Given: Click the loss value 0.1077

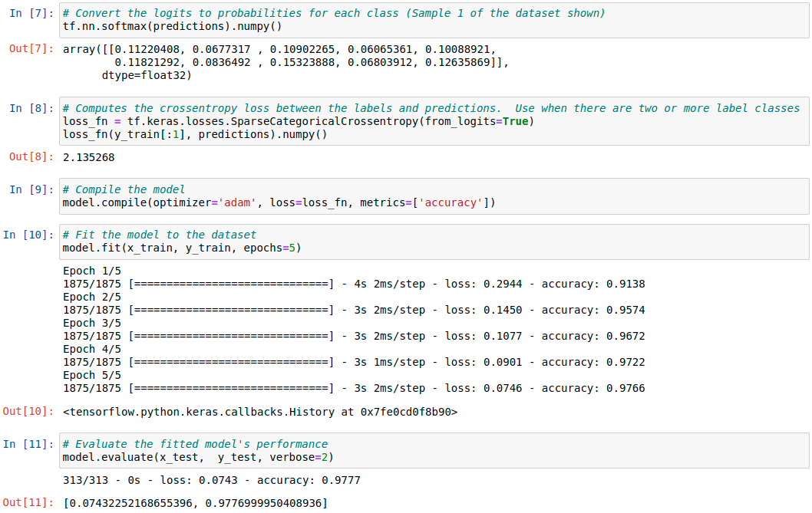Looking at the screenshot, I should (503, 337).
